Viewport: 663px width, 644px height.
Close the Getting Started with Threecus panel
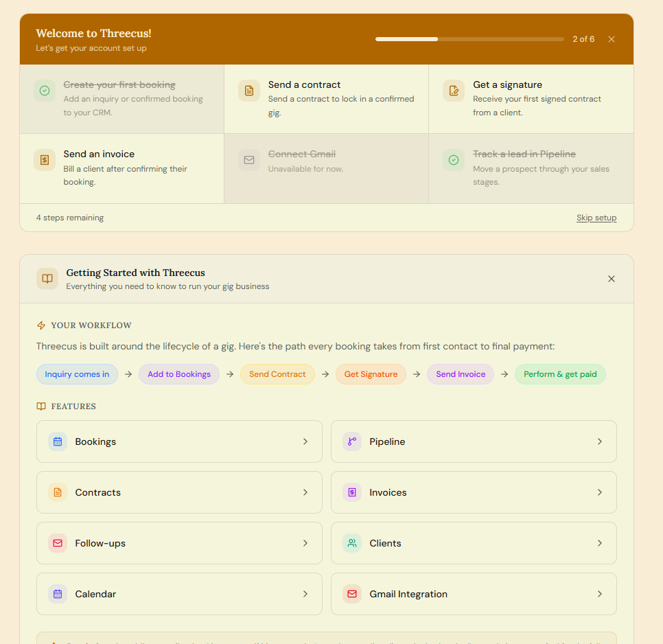(x=612, y=279)
